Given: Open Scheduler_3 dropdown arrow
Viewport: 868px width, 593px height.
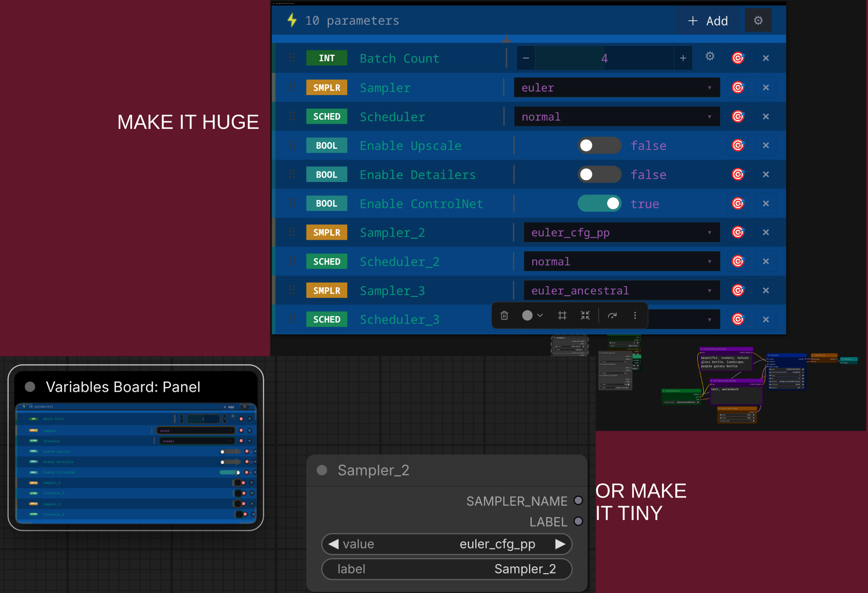Looking at the screenshot, I should [709, 320].
